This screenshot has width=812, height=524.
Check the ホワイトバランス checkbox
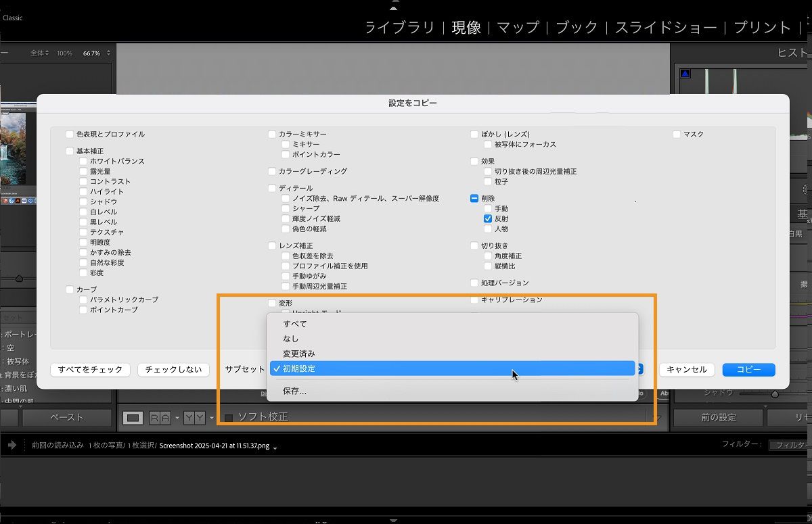pyautogui.click(x=83, y=161)
